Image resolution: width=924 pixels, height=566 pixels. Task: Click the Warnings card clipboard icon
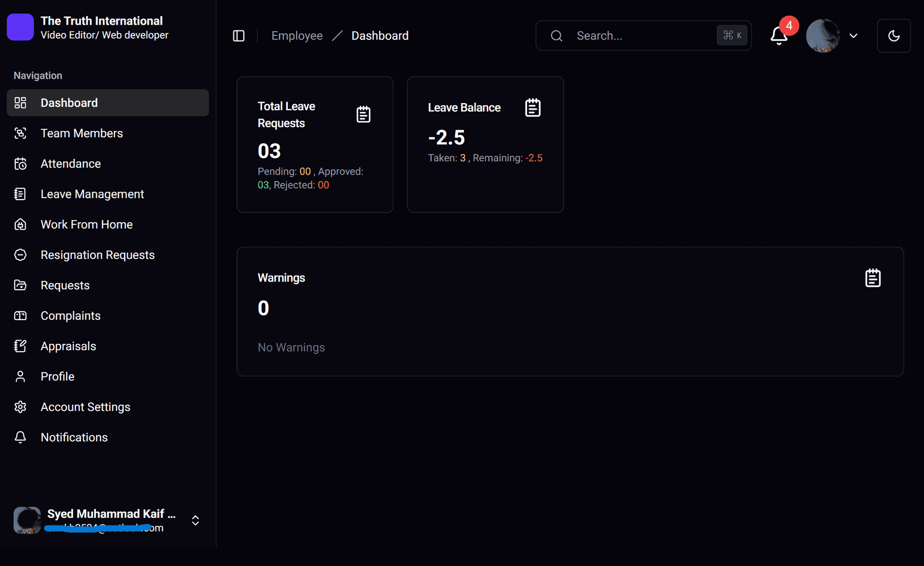tap(873, 278)
